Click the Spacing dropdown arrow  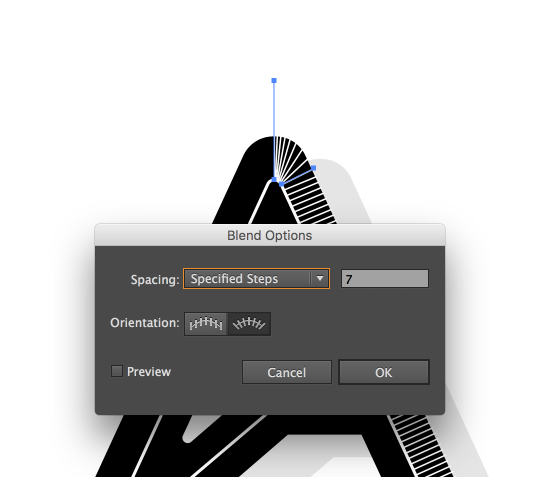pos(320,279)
